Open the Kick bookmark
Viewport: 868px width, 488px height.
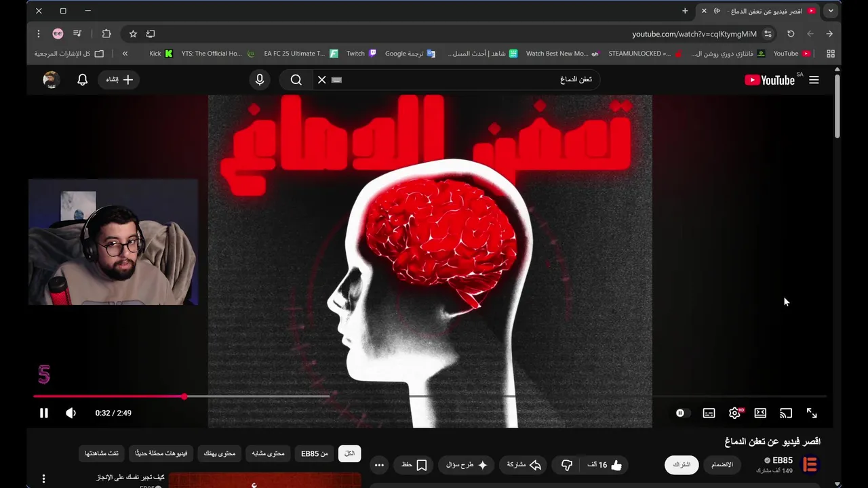pos(161,54)
